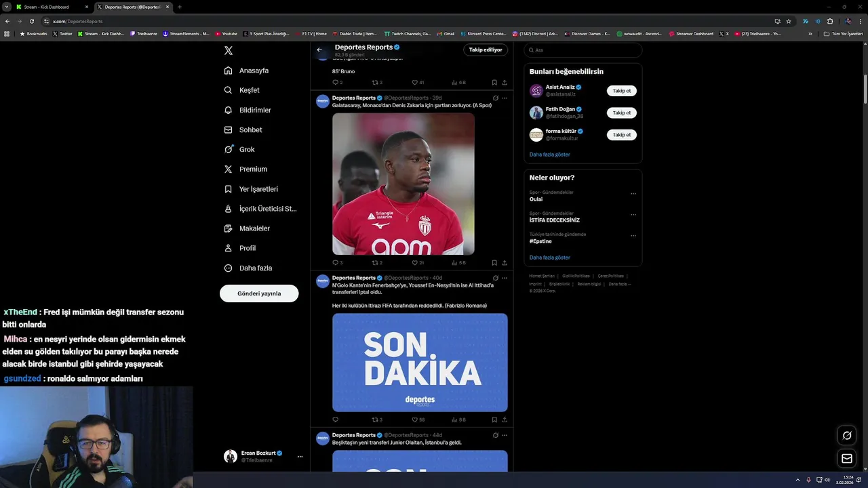Open more options on Kante post

click(x=505, y=278)
